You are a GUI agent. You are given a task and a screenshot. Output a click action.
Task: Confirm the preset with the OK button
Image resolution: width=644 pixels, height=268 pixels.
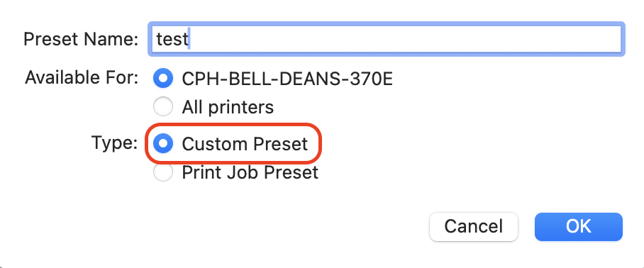pos(578,226)
